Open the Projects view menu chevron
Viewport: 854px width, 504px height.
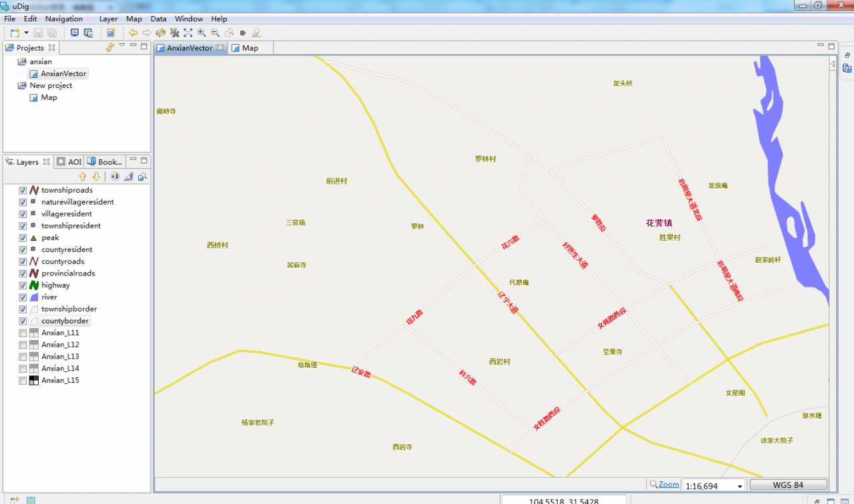(x=121, y=46)
